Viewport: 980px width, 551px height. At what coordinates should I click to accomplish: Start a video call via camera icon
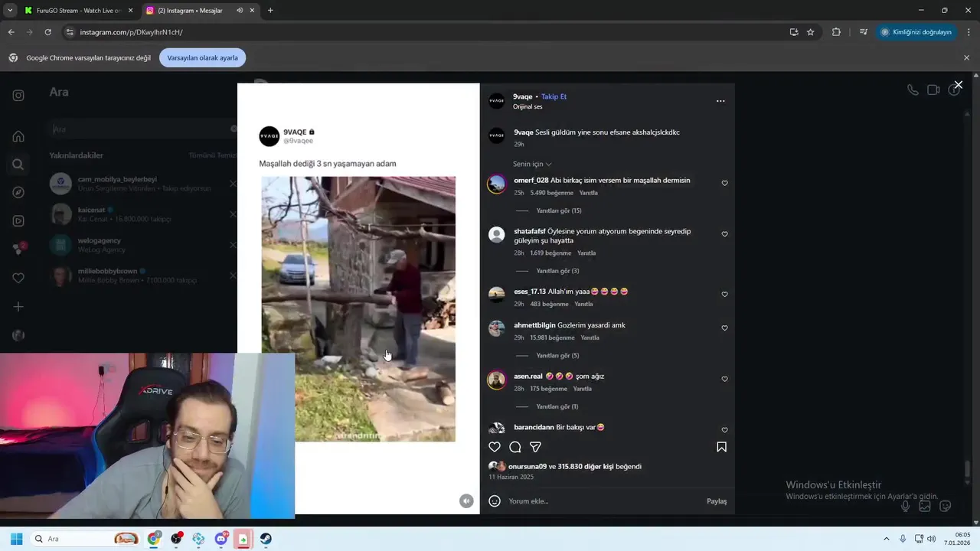coord(933,90)
